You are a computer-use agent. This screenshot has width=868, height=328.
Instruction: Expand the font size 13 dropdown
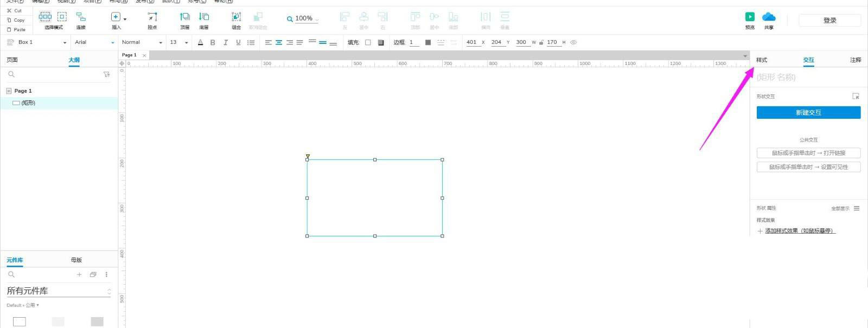tap(186, 42)
